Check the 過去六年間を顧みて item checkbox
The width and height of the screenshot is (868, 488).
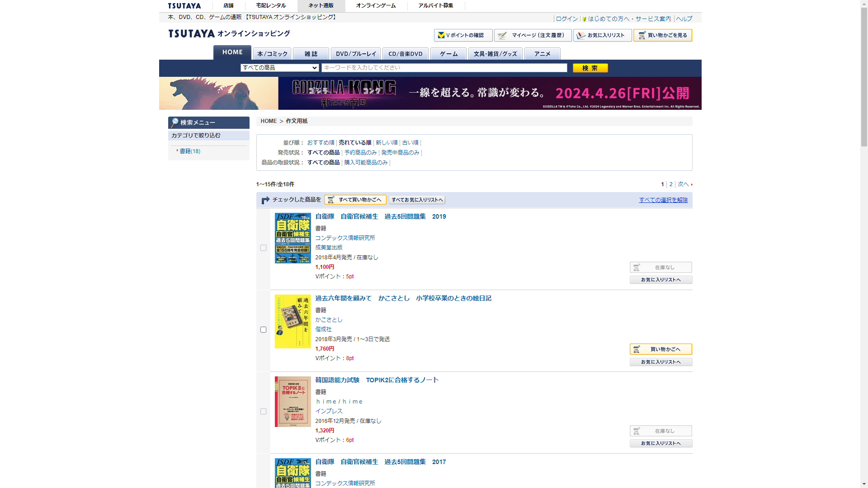click(x=263, y=330)
